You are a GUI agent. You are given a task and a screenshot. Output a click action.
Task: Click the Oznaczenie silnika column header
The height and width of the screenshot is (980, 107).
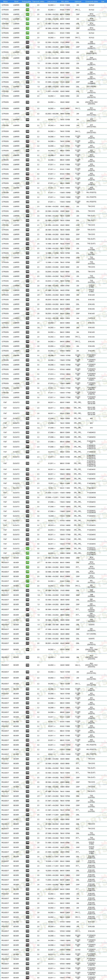pyautogui.click(x=91, y=2)
